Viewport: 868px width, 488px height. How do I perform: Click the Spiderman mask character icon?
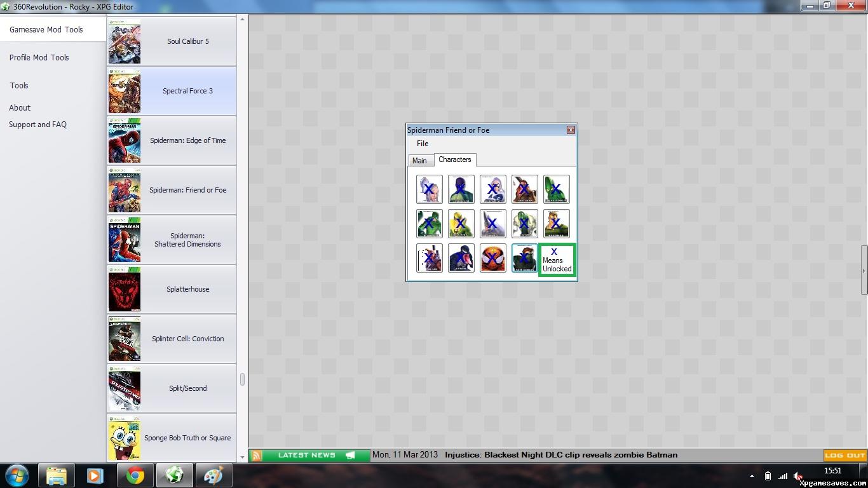(493, 258)
